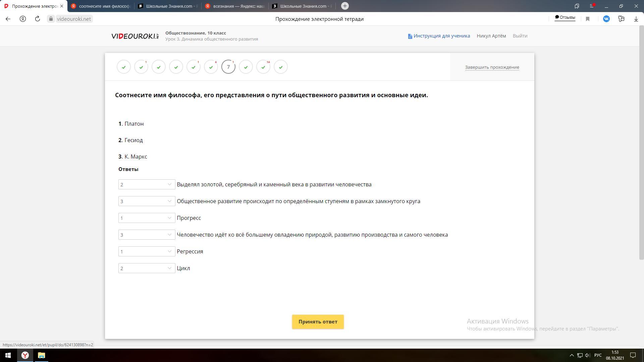Go to the question 7 progress circle
Viewport: 644px width, 362px height.
(x=228, y=67)
